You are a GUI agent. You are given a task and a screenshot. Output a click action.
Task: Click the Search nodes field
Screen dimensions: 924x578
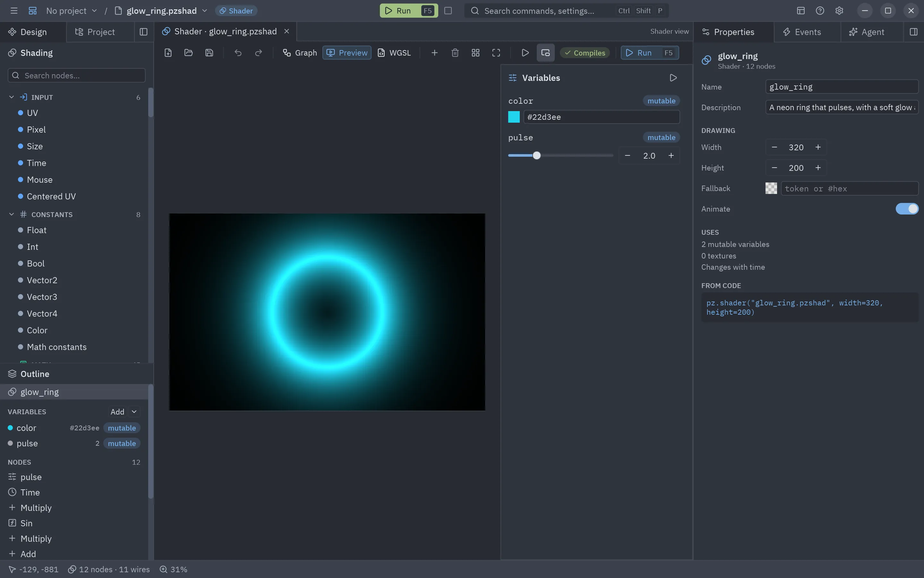pos(76,75)
